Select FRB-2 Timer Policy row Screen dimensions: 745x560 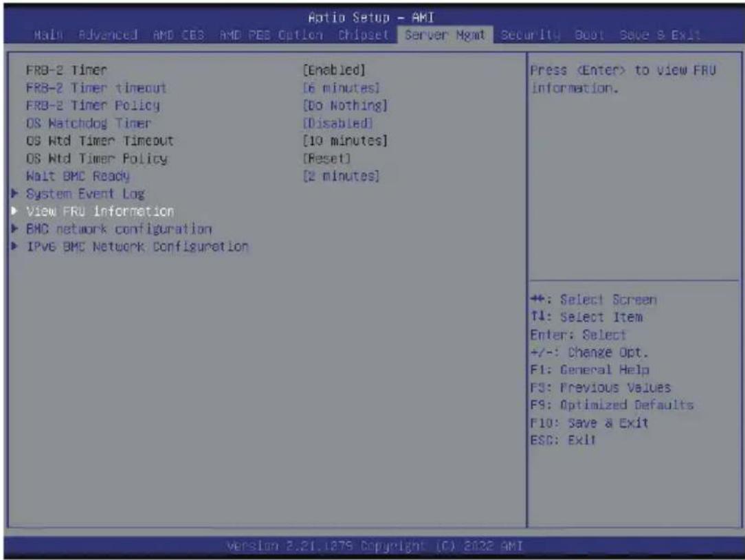coord(93,105)
